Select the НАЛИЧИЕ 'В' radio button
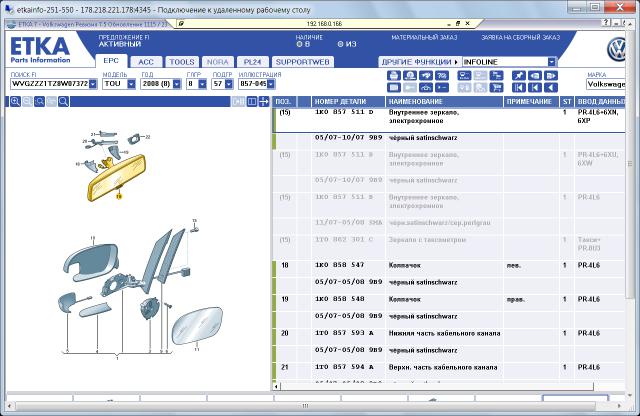The height and width of the screenshot is (416, 640). point(299,44)
